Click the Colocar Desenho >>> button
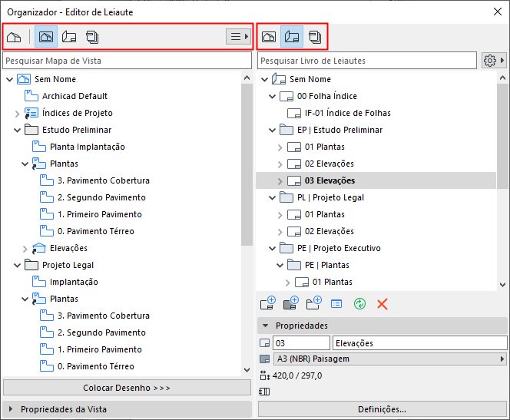 [x=127, y=388]
